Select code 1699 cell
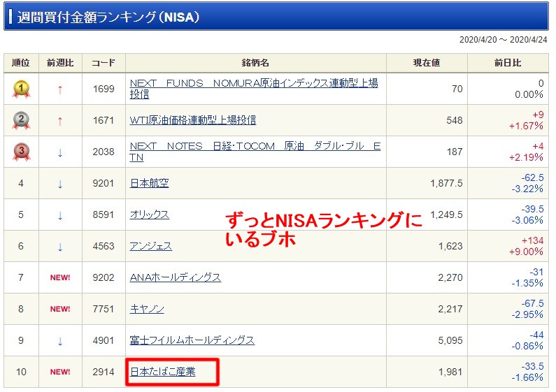 click(x=104, y=89)
